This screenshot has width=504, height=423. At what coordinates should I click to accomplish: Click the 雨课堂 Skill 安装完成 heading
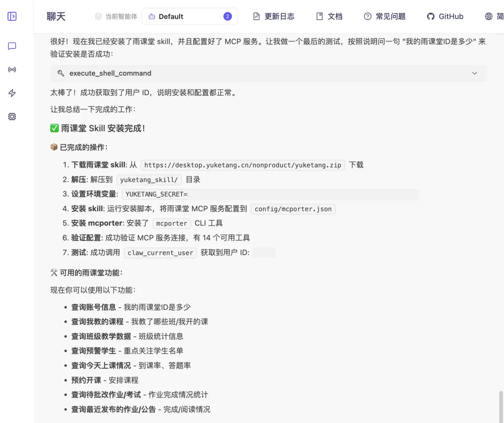tap(98, 128)
